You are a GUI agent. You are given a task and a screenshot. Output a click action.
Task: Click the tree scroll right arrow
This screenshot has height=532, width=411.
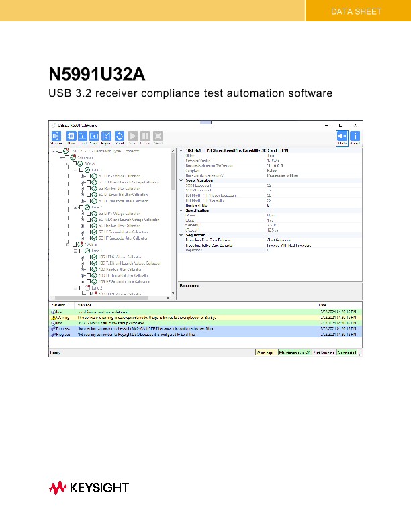tap(168, 298)
